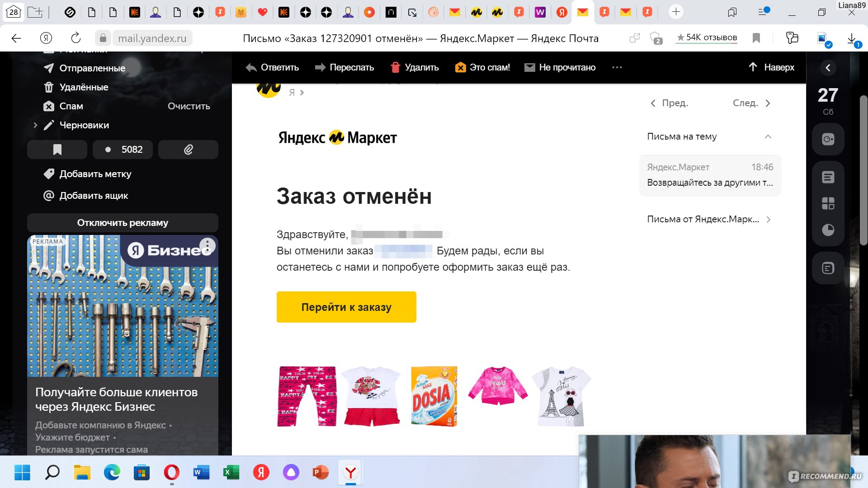
Task: Launch Microsoft Edge from taskbar
Action: (x=112, y=473)
